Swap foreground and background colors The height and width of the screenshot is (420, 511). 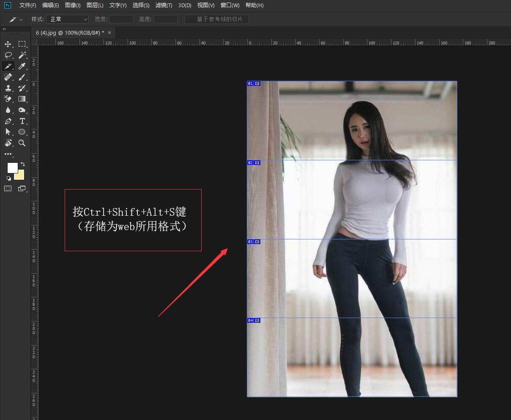(x=23, y=164)
